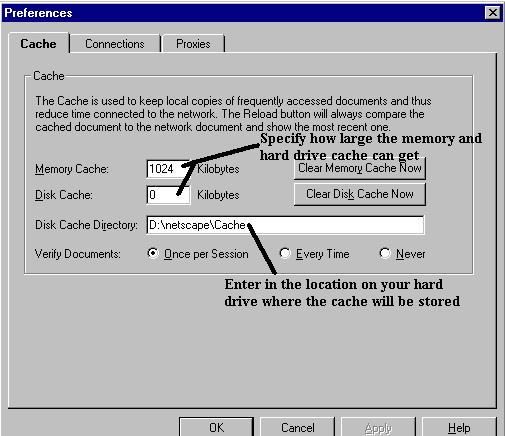Open the Proxies tab

tap(193, 44)
